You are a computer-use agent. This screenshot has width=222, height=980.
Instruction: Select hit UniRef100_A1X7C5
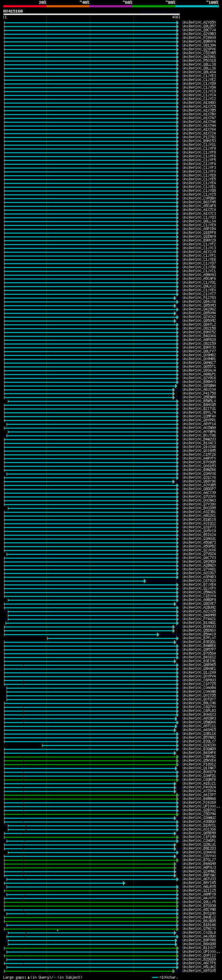[x=199, y=106]
